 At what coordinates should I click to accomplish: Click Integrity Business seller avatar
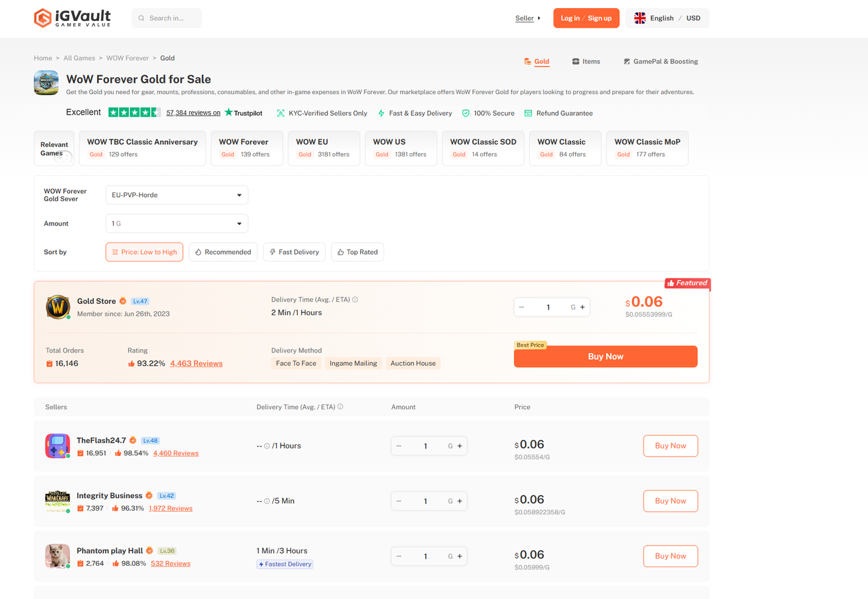point(58,501)
